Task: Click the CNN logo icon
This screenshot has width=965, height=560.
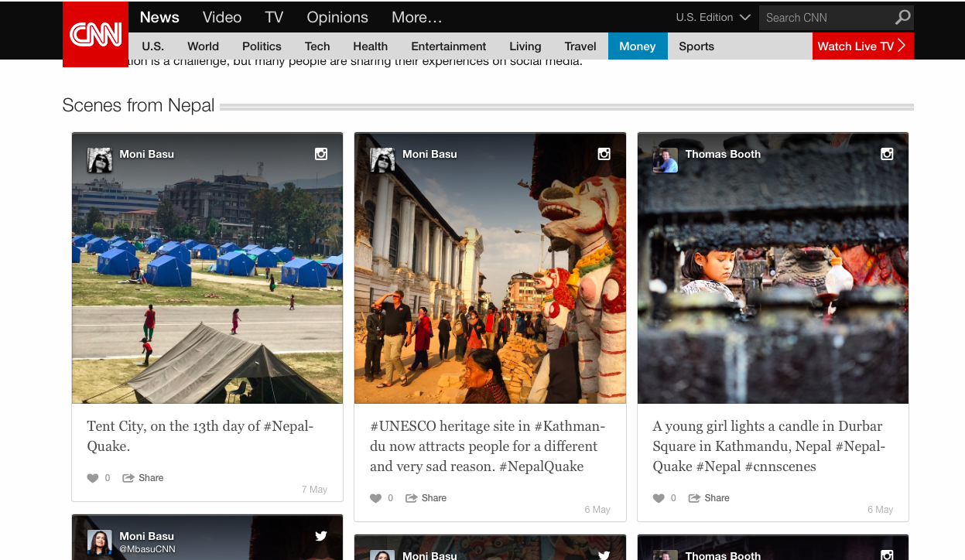Action: click(95, 34)
